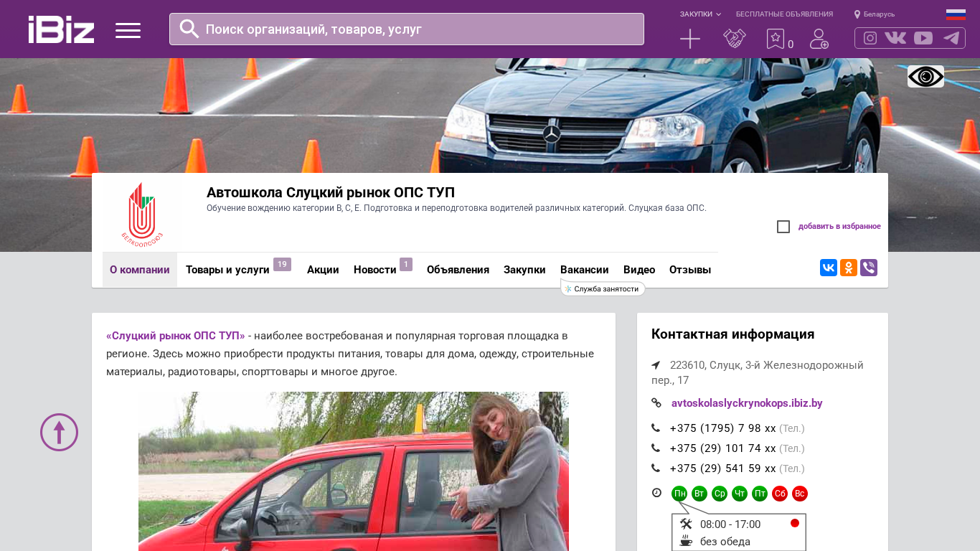Select Saturday 'Сб' day circle

[x=780, y=494]
